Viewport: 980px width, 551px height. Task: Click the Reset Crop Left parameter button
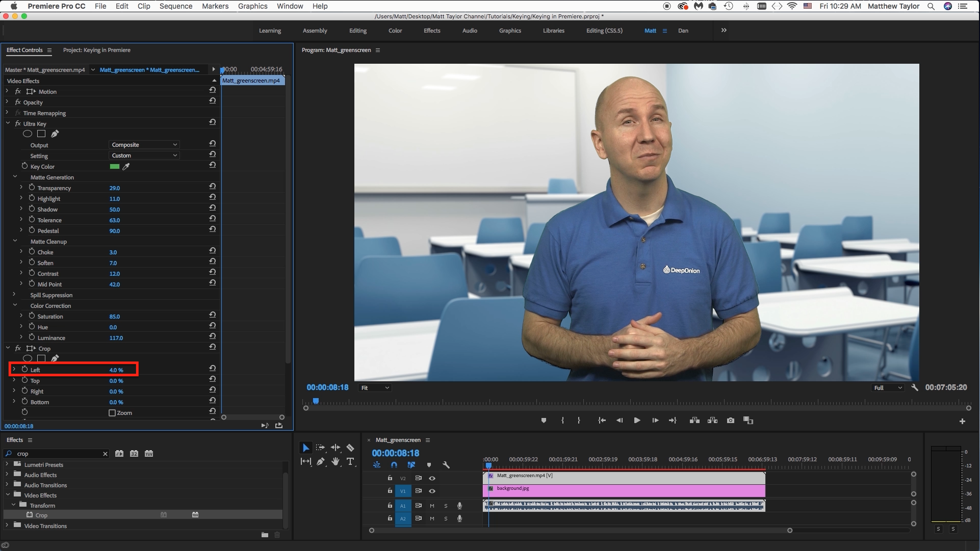(213, 370)
